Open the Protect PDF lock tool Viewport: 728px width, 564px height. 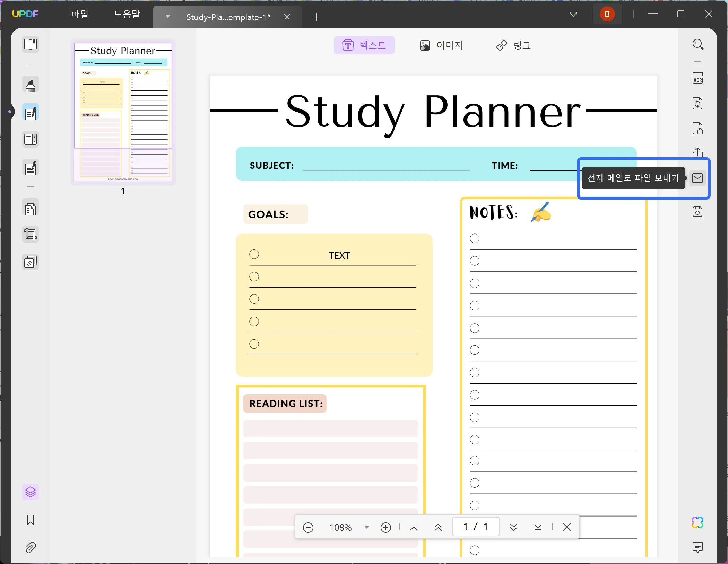pyautogui.click(x=698, y=128)
